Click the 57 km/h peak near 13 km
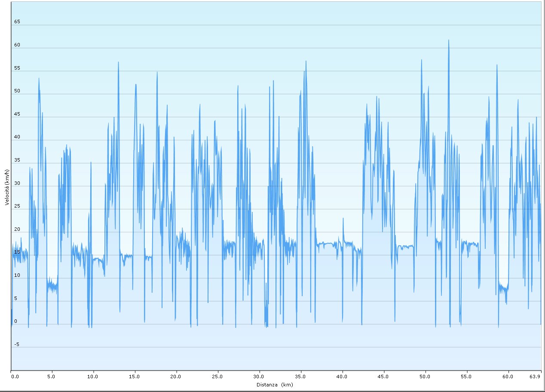The image size is (545, 392). click(118, 63)
